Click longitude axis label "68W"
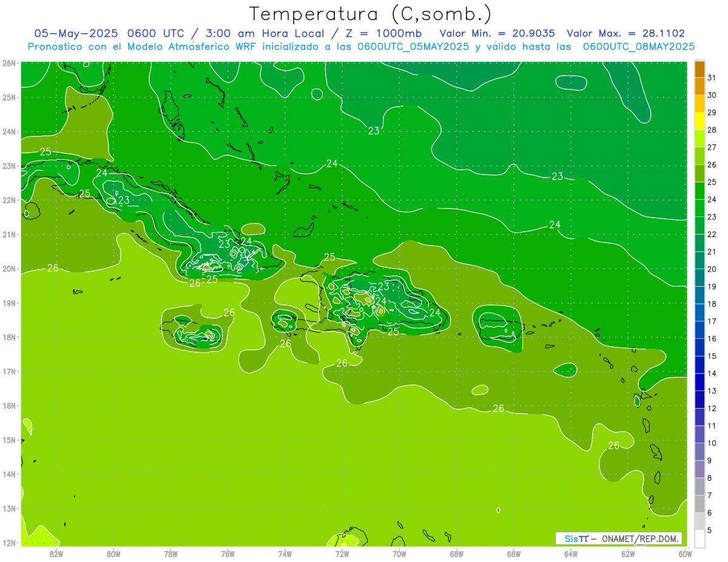Viewport: 728px width, 562px height. (457, 554)
